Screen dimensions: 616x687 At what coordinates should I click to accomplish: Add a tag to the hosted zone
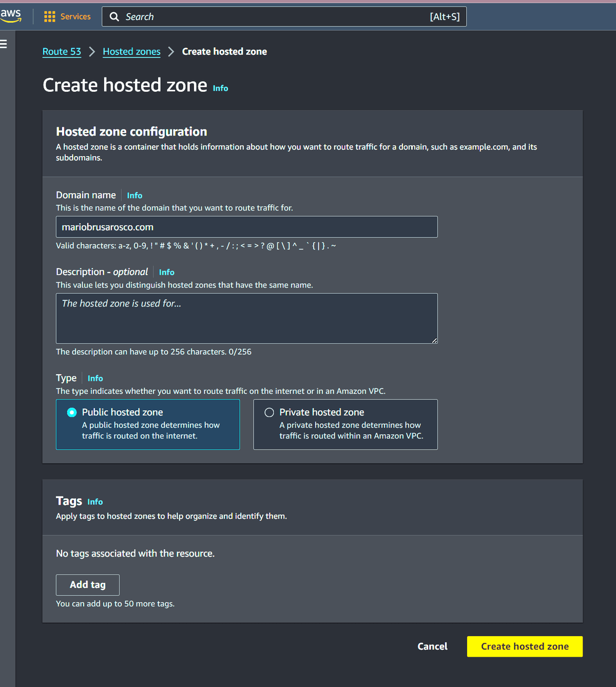pyautogui.click(x=87, y=585)
